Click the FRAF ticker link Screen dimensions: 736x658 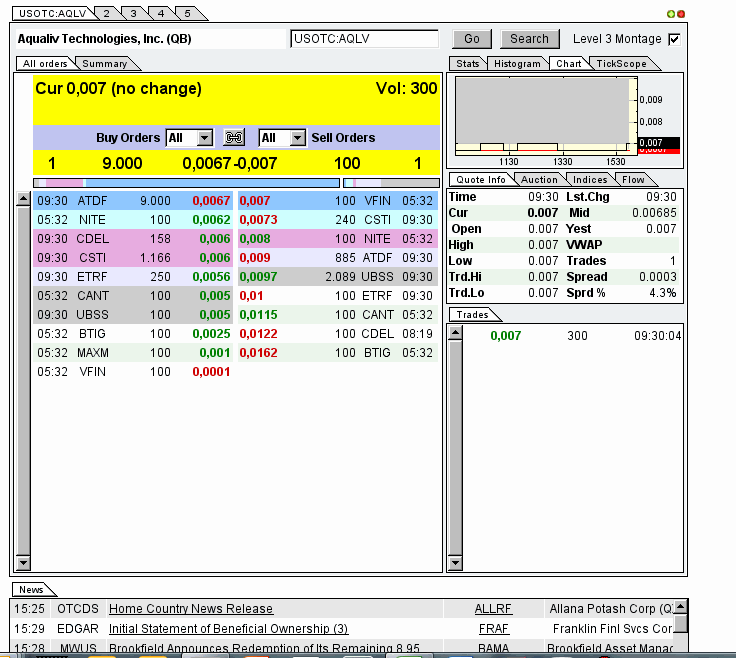point(494,628)
